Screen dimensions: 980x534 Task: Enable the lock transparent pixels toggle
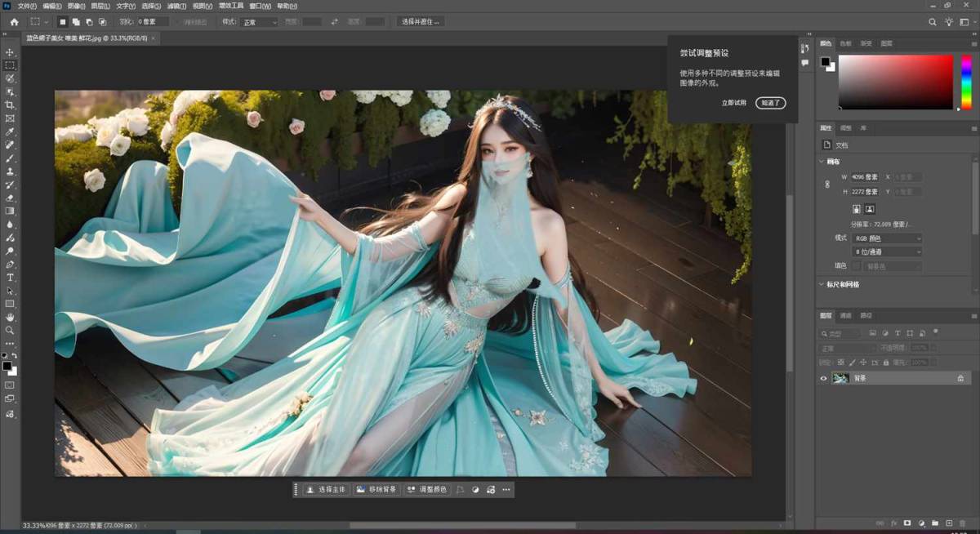pyautogui.click(x=839, y=362)
